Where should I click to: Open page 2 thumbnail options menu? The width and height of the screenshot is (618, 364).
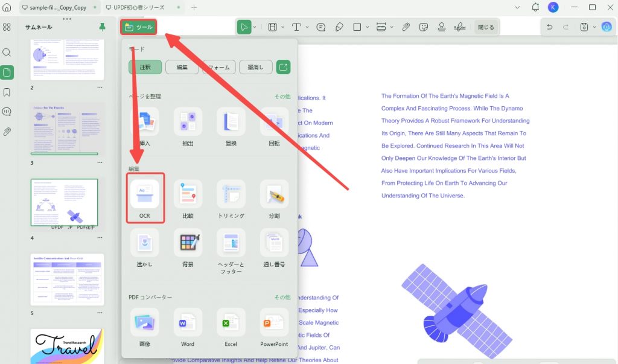(100, 88)
